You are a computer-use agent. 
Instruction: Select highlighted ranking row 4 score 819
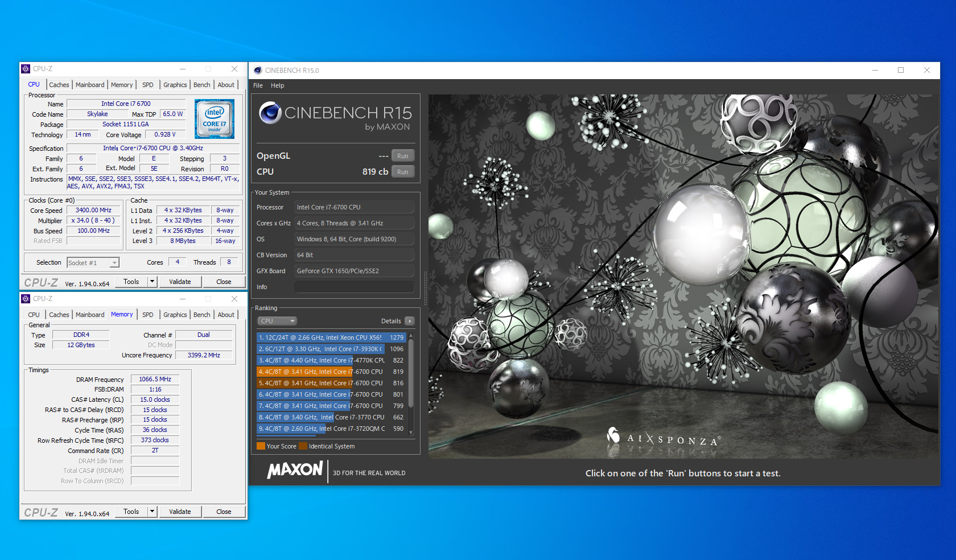click(331, 372)
